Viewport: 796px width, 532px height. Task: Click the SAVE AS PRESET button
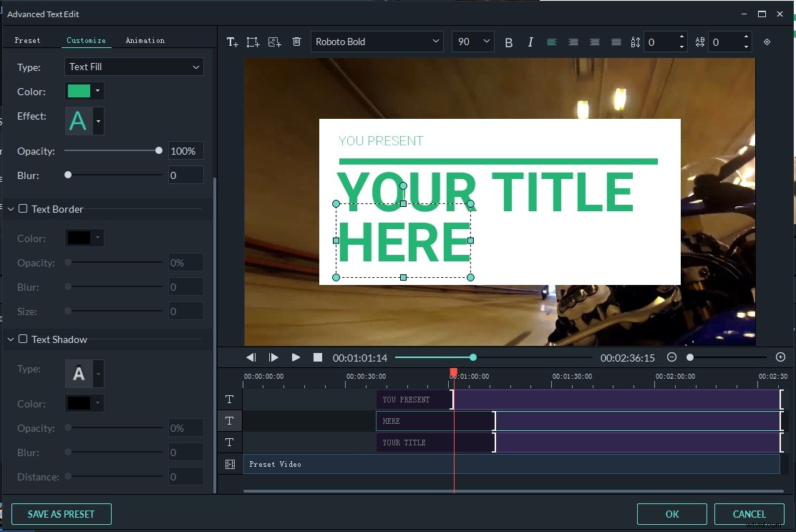61,514
